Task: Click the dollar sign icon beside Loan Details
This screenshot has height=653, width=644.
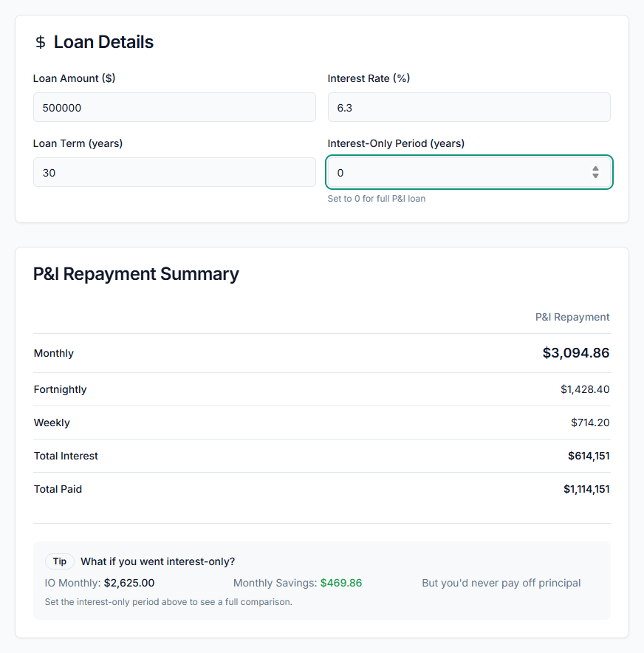Action: pyautogui.click(x=41, y=42)
